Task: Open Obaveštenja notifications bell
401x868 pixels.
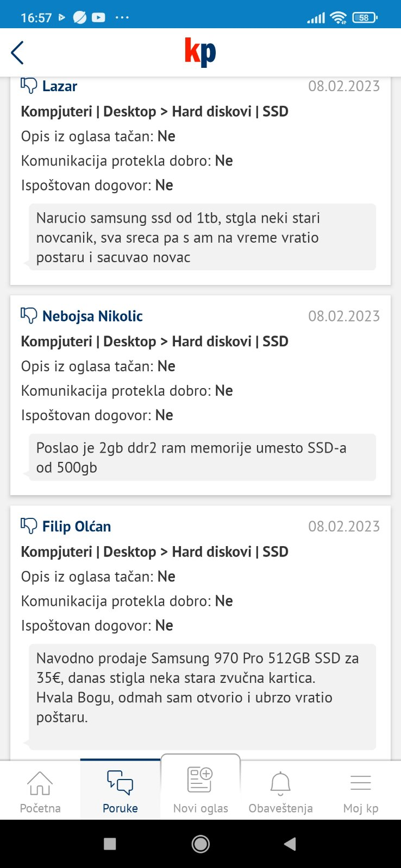Action: (x=280, y=790)
